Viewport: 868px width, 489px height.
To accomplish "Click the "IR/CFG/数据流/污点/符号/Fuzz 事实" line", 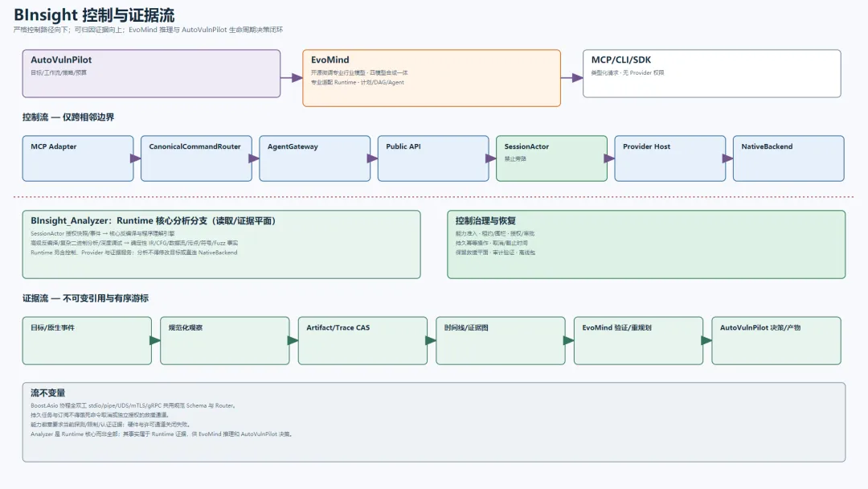I will coord(134,243).
